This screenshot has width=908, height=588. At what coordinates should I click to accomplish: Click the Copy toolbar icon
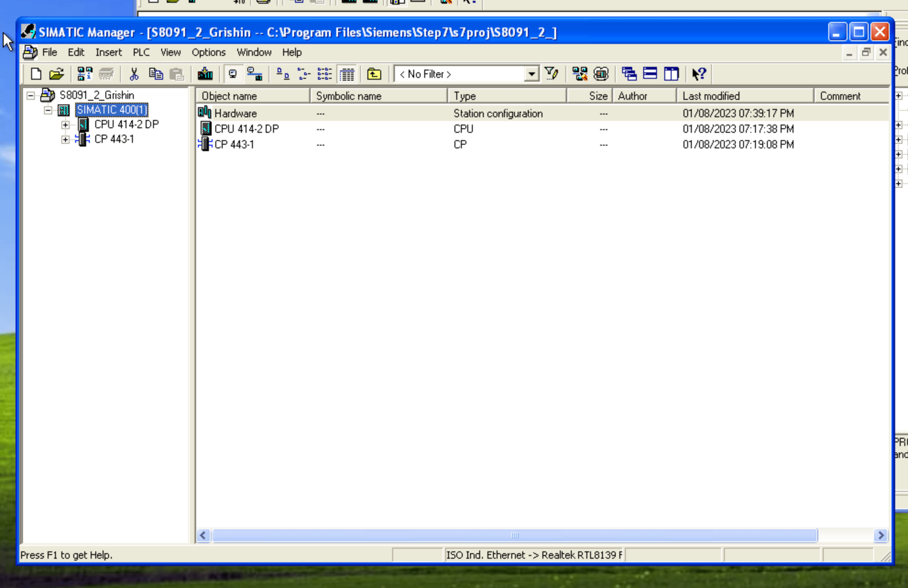pos(156,74)
